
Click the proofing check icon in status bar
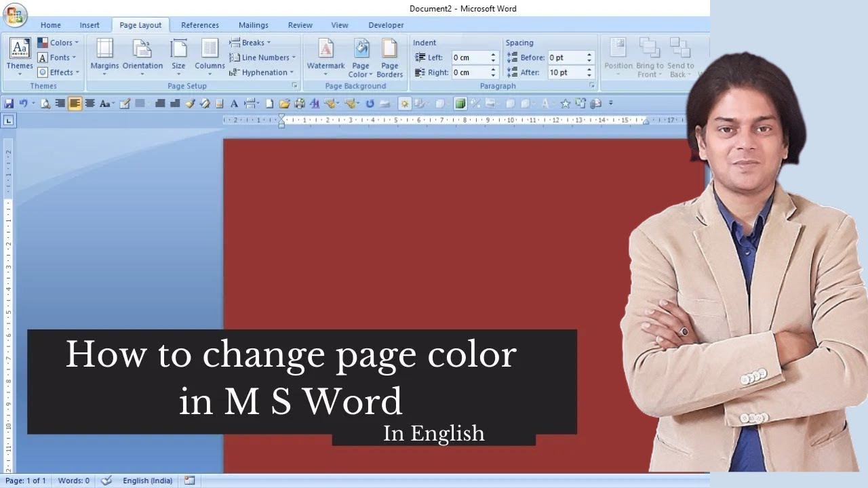pos(106,481)
